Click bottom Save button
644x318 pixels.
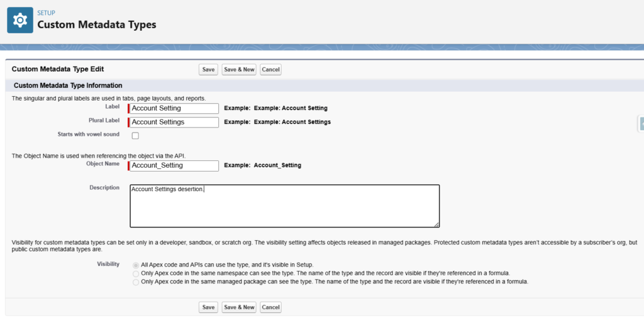click(208, 307)
